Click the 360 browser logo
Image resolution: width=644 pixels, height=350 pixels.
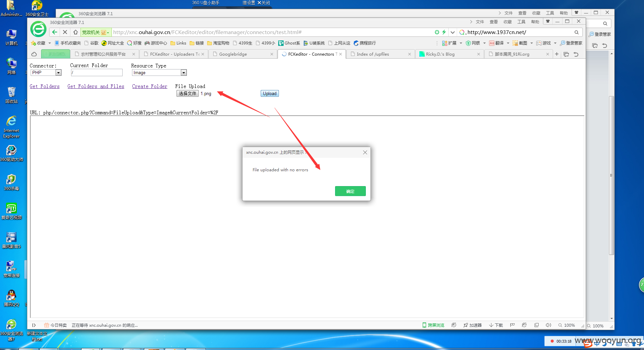pos(38,29)
